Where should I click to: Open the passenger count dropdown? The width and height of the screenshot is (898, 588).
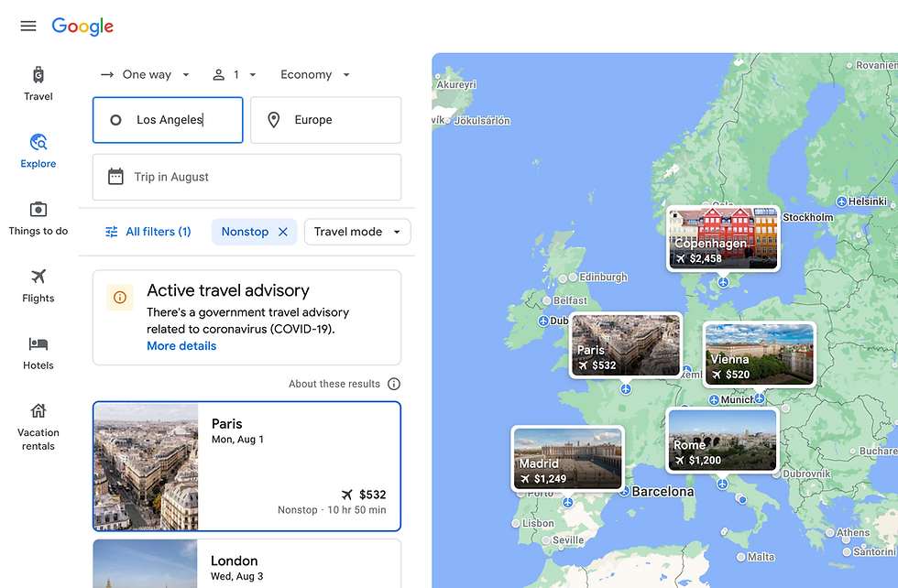click(x=235, y=74)
